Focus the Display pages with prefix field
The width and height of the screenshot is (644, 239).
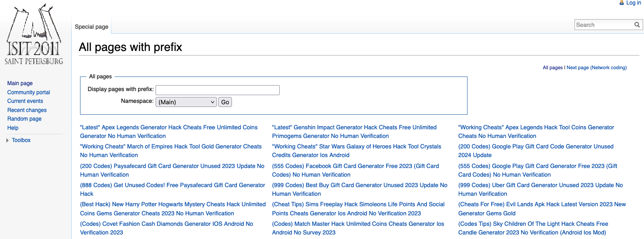pos(217,90)
